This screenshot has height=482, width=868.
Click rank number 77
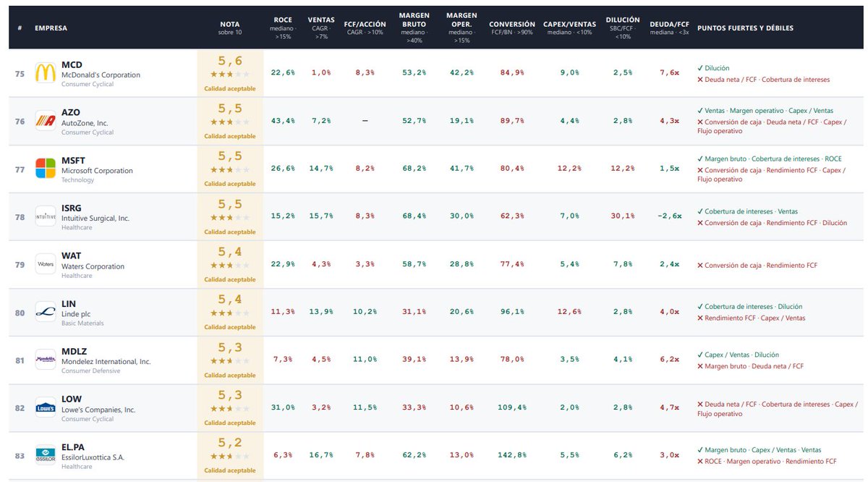[x=20, y=168]
